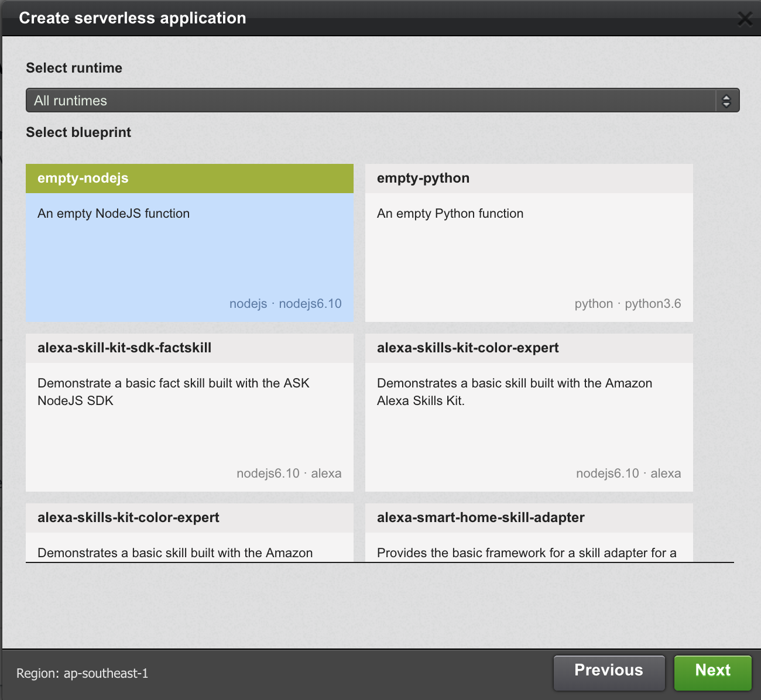
Task: Click the 'Demonstrate a basic fact skill' description
Action: click(x=173, y=392)
